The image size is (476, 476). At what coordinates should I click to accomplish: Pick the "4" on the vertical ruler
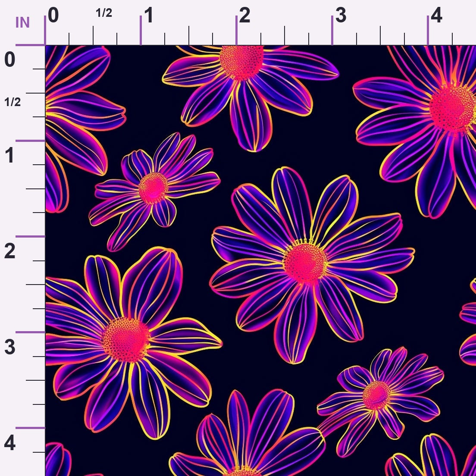10,443
